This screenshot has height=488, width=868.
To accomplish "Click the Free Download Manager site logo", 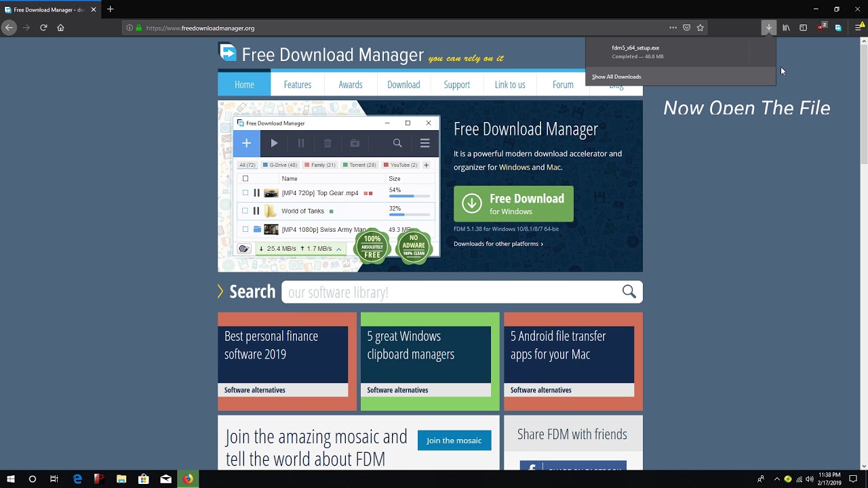I will tap(321, 54).
